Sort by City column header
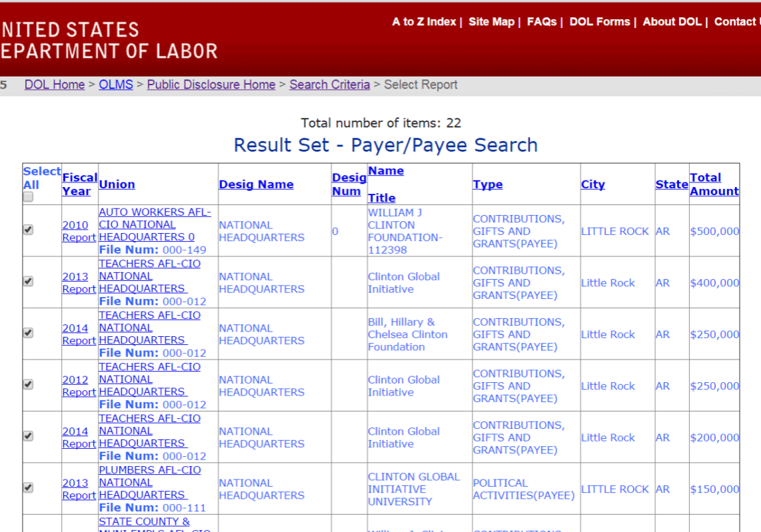This screenshot has width=761, height=532. click(x=593, y=184)
